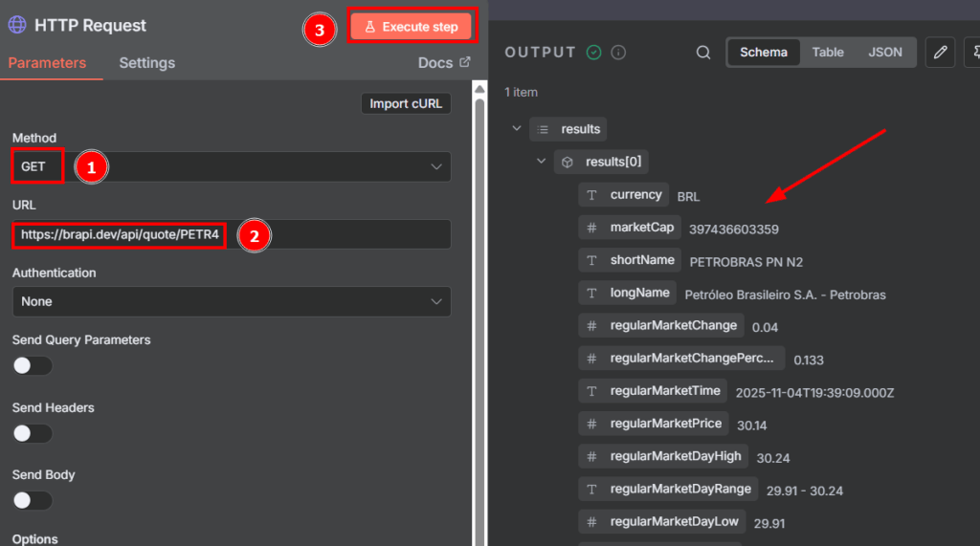
Task: Open the Parameters tab
Action: coord(47,63)
